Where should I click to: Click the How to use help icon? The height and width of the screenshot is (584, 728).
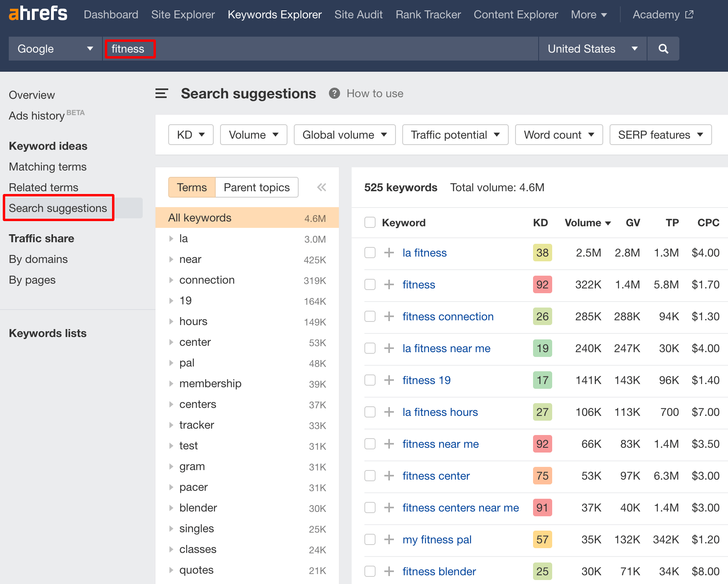click(x=334, y=94)
